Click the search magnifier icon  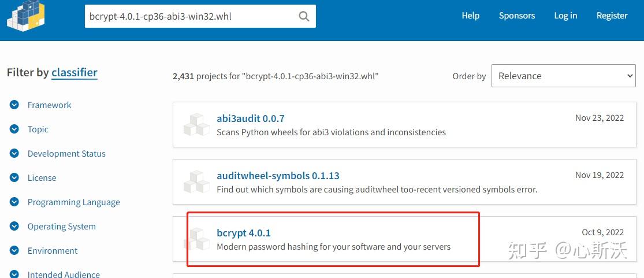[x=304, y=16]
